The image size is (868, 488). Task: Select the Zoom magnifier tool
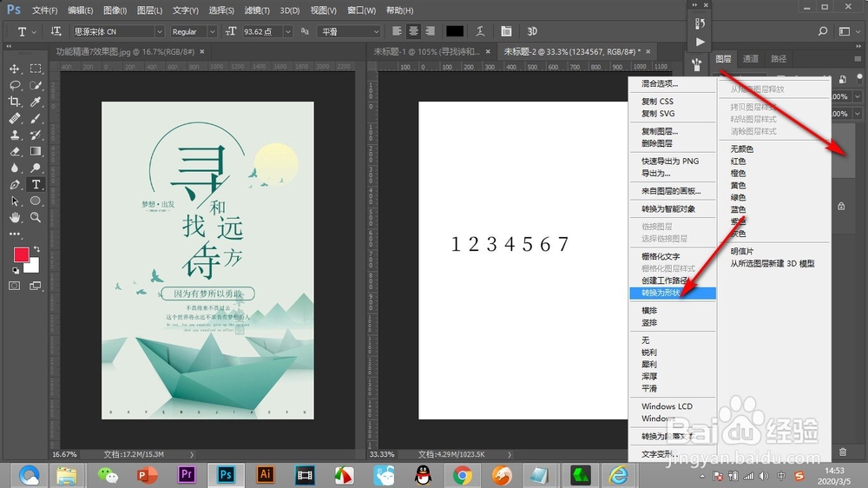[x=36, y=218]
